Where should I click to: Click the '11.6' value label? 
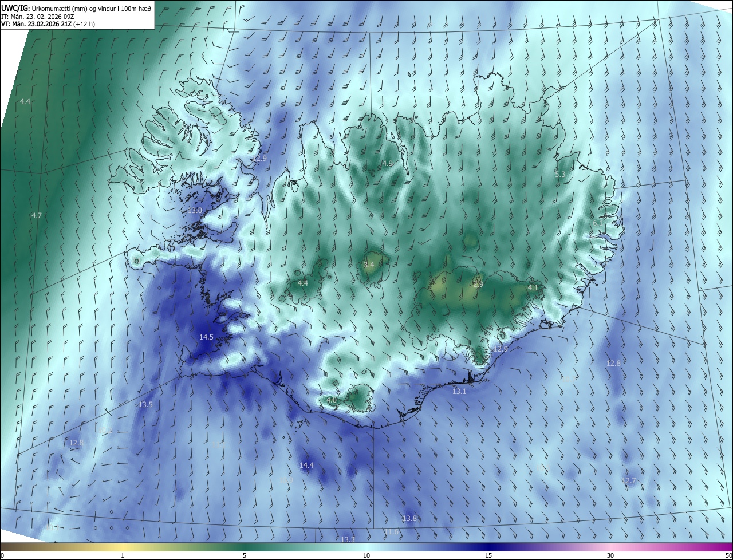[391, 532]
